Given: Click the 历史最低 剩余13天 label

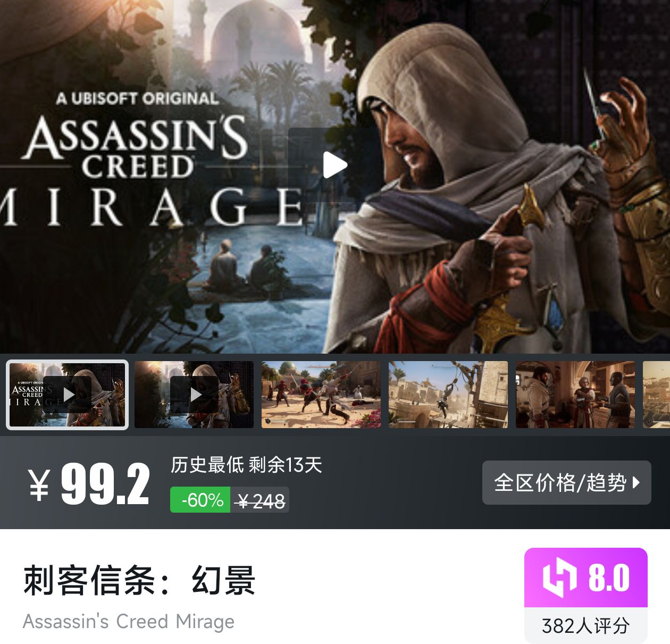Looking at the screenshot, I should (246, 465).
